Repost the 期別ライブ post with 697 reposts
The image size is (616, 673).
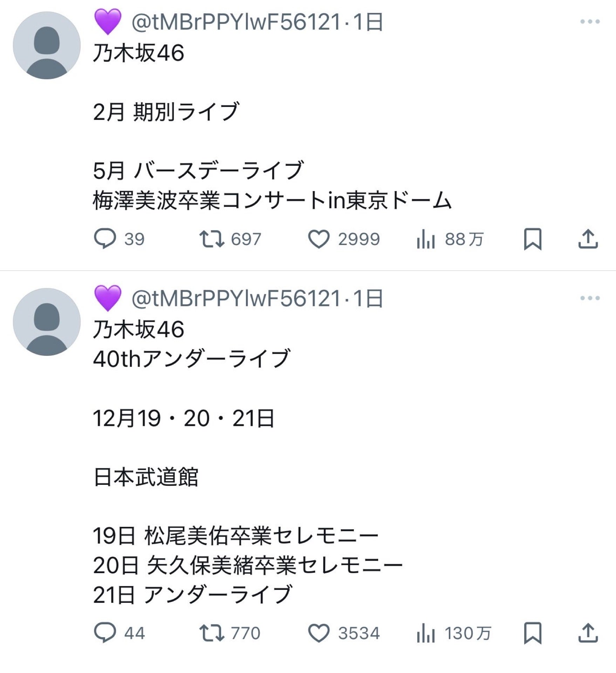[212, 239]
